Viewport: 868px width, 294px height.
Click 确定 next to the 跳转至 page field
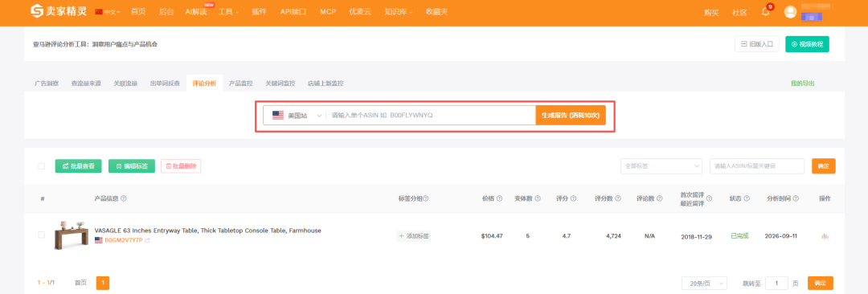pyautogui.click(x=820, y=283)
